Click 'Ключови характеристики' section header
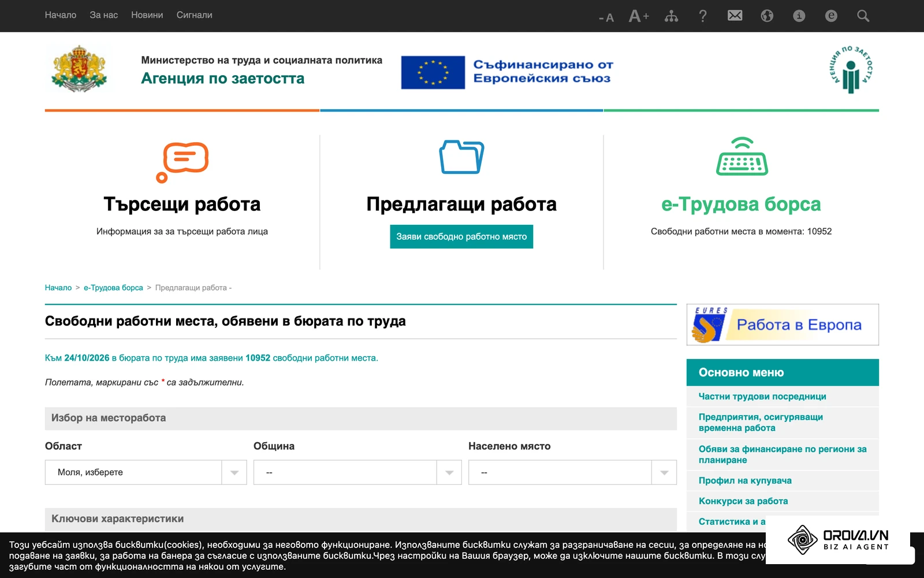The width and height of the screenshot is (924, 578). (x=361, y=519)
